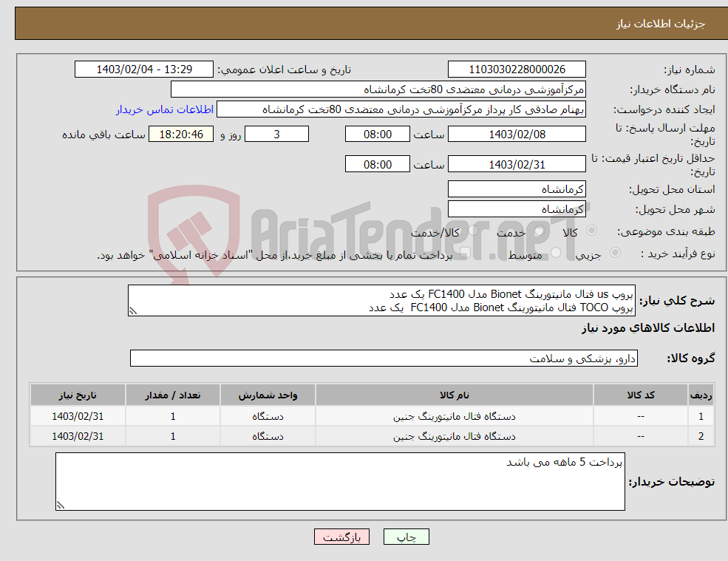Click the ردیف column header
The image size is (728, 561).
701,395
